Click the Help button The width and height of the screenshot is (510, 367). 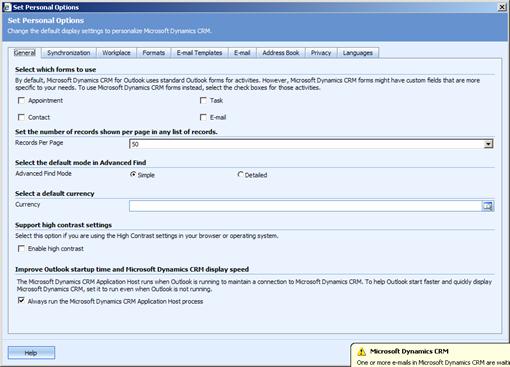tap(31, 353)
